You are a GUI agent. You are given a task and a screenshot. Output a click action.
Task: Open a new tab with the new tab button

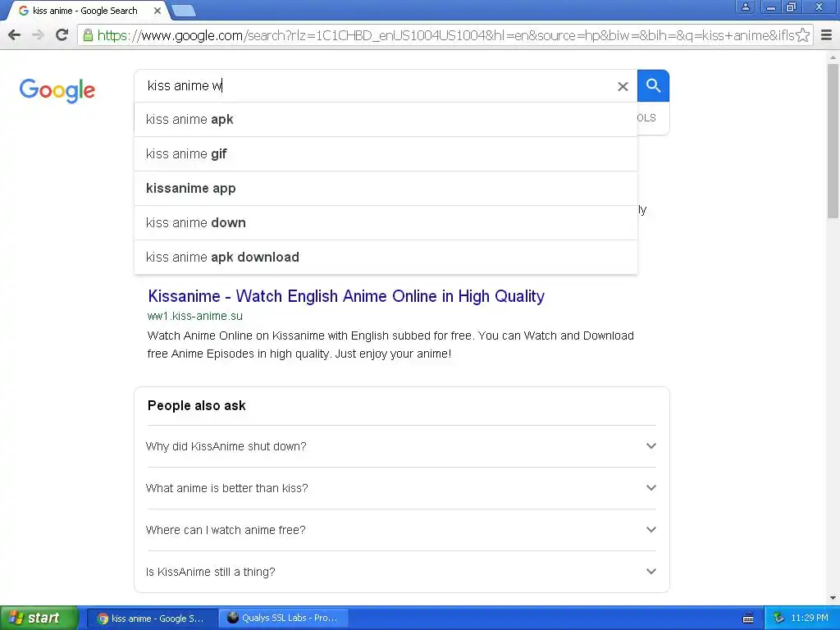pos(184,10)
